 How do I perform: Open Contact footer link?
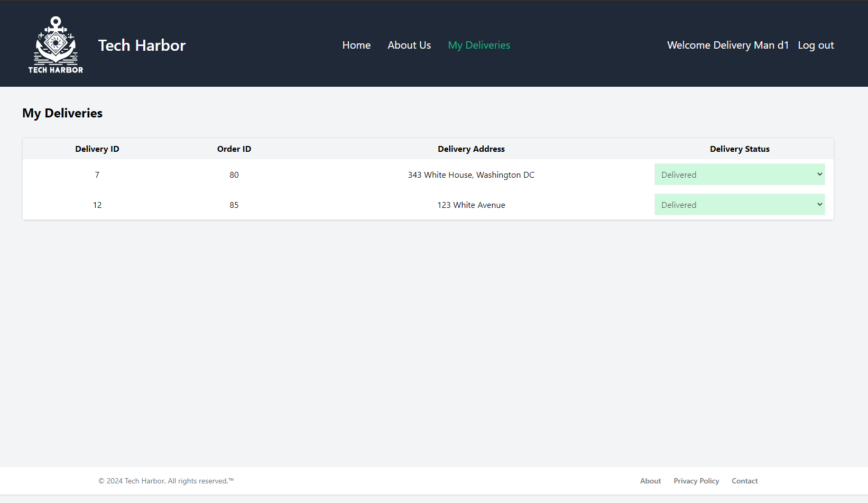(744, 481)
